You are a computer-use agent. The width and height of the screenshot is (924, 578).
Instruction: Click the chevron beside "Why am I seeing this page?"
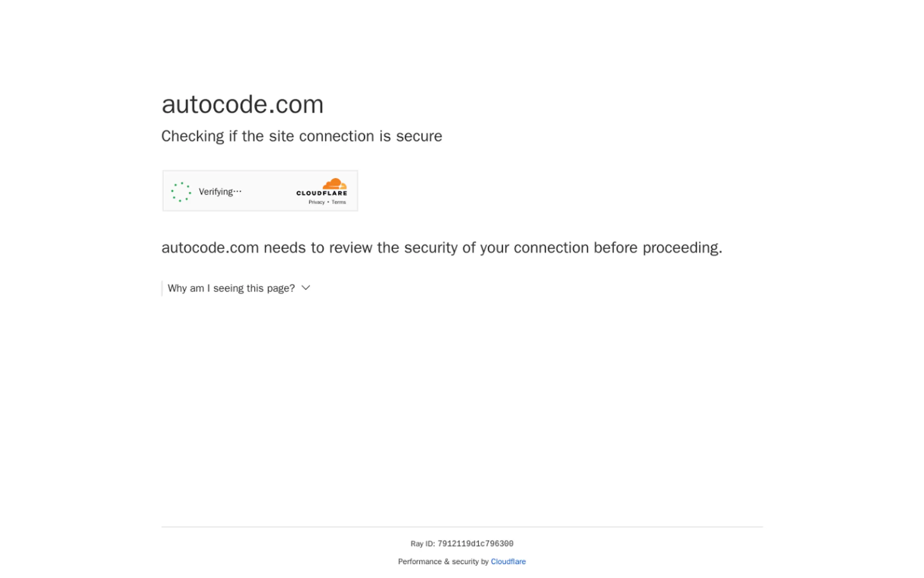[x=306, y=288]
